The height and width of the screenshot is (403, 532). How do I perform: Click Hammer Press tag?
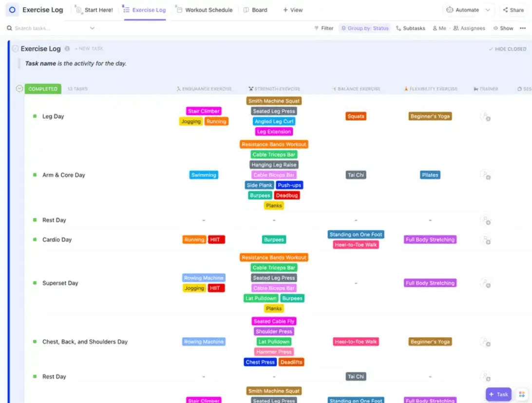(274, 352)
